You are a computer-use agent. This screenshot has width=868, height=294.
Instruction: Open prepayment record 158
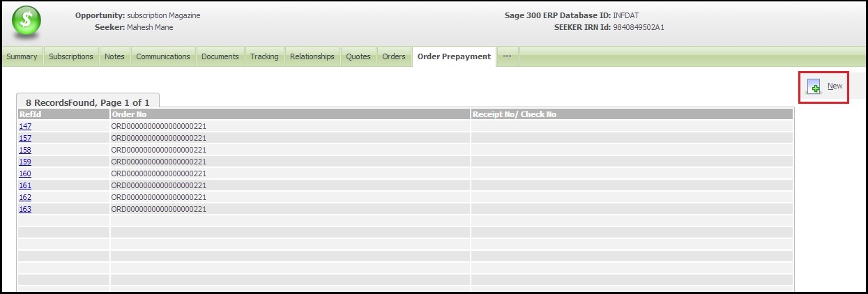point(25,150)
